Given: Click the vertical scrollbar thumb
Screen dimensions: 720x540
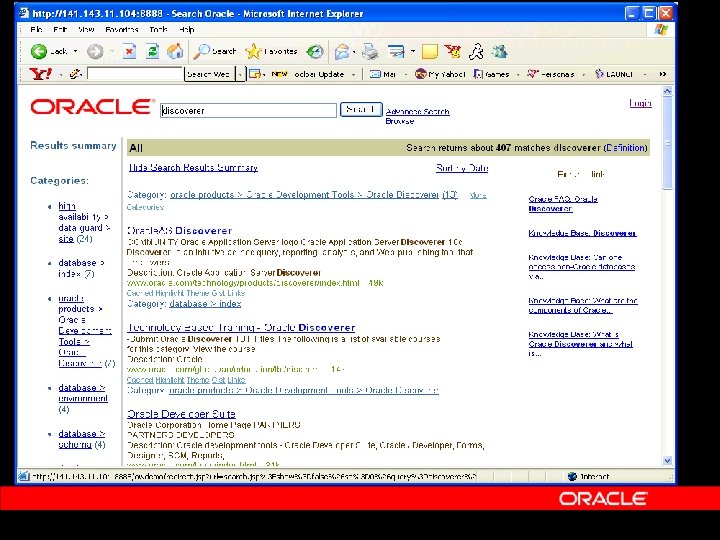Looking at the screenshot, I should tap(668, 143).
